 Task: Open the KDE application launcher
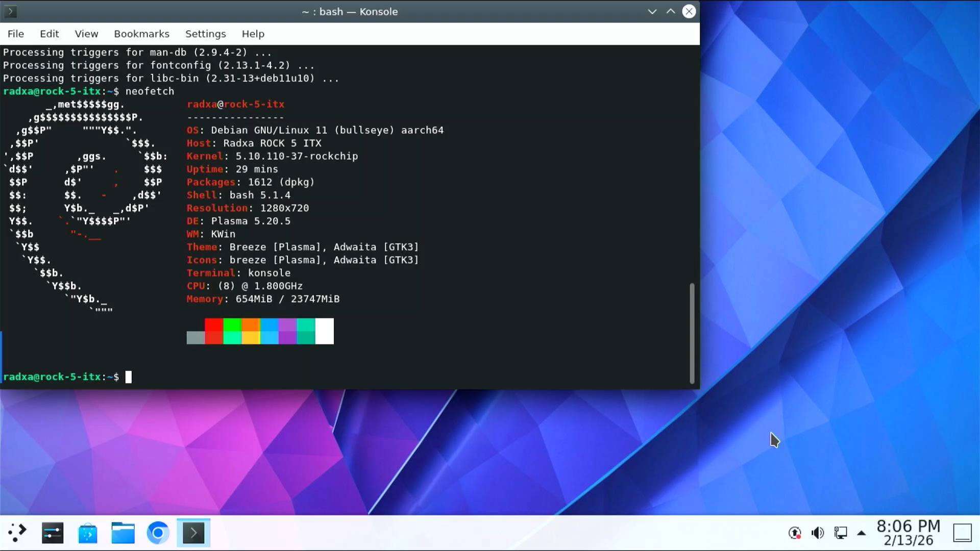pyautogui.click(x=17, y=533)
